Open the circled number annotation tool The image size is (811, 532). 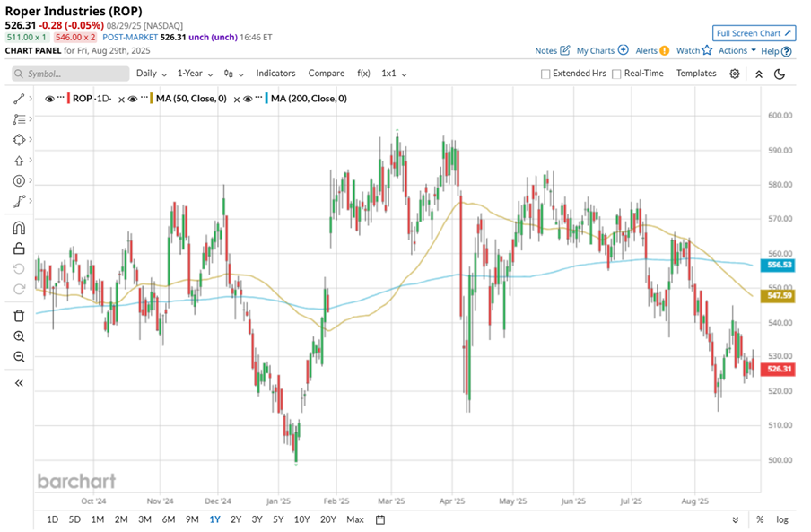coord(19,181)
